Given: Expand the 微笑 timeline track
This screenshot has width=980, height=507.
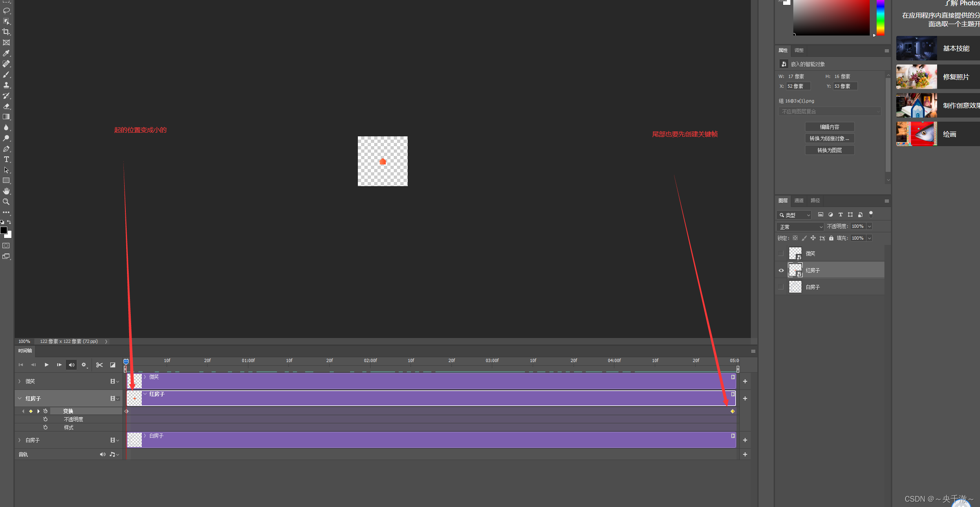Looking at the screenshot, I should coord(19,381).
